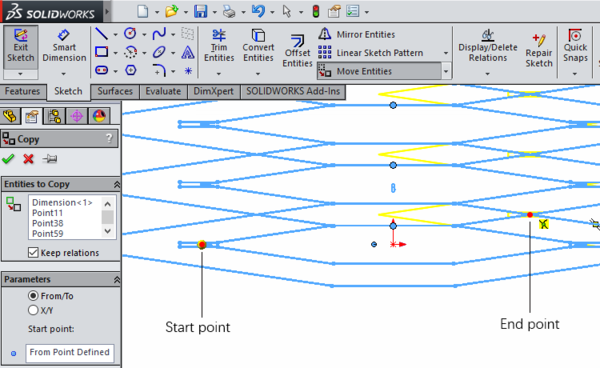The image size is (600, 368).
Task: Open Linear Sketch Pattern tool
Action: tap(370, 52)
